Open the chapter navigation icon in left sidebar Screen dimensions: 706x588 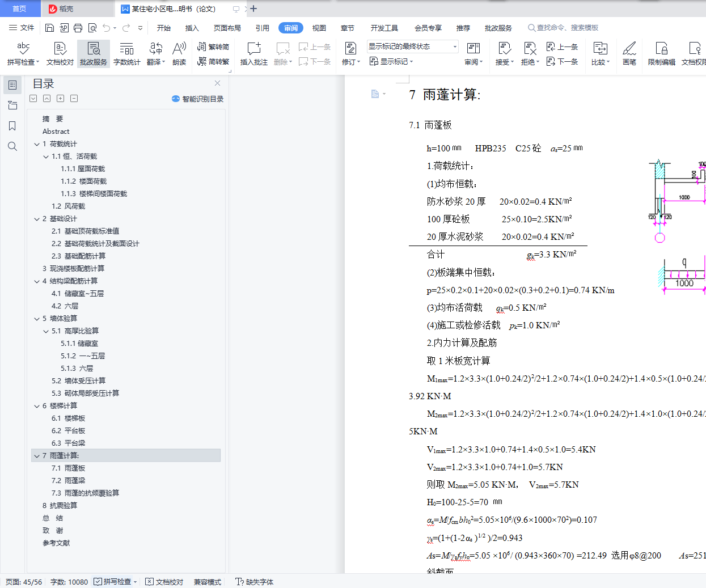[12, 105]
